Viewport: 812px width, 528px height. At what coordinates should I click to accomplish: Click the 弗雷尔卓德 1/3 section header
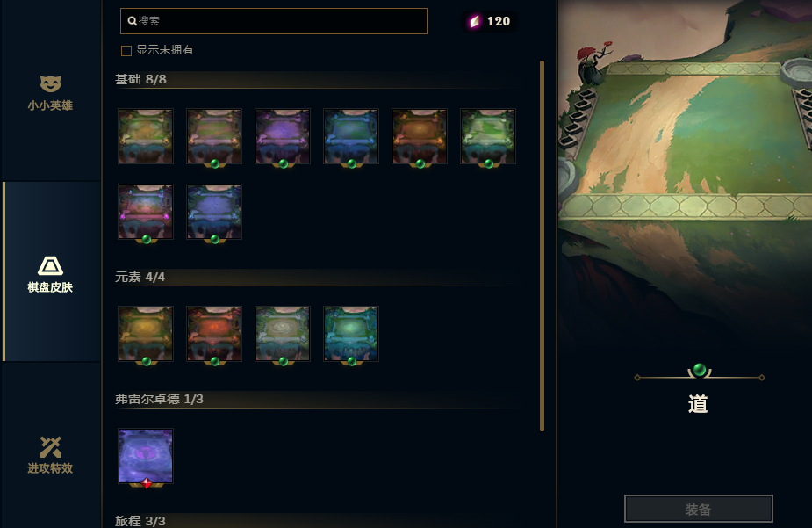[159, 399]
